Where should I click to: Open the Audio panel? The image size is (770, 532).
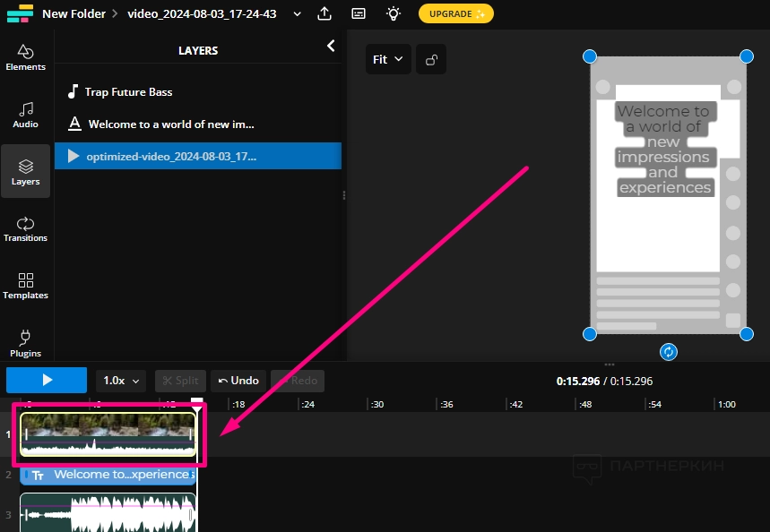point(25,116)
